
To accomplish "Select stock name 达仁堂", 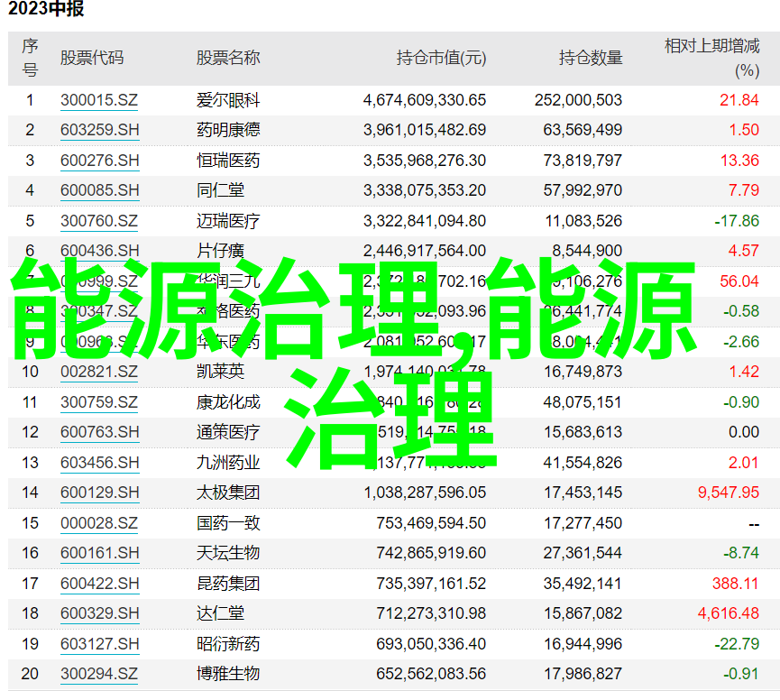I will click(220, 613).
